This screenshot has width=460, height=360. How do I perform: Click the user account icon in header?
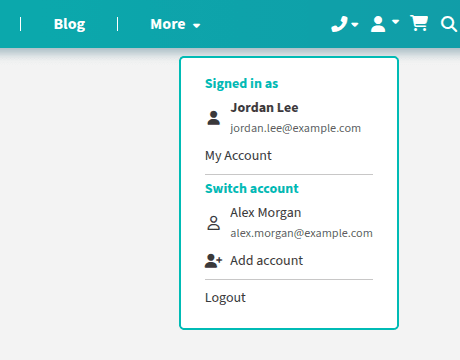pos(378,24)
